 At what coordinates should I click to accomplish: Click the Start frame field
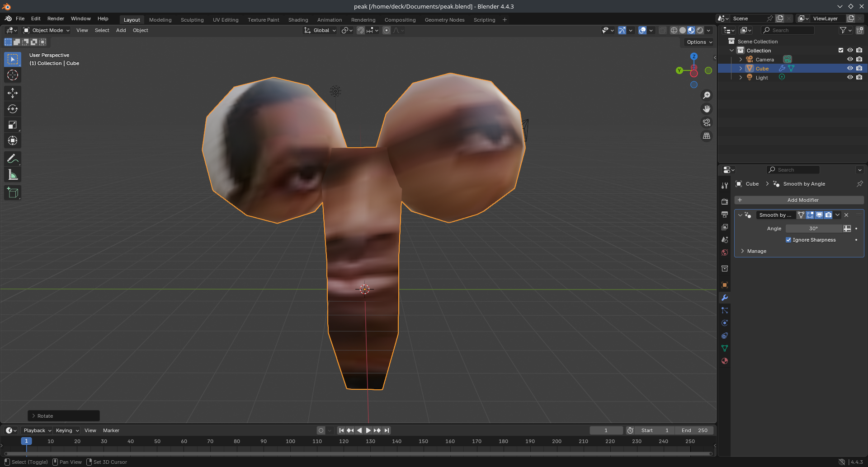pyautogui.click(x=655, y=430)
